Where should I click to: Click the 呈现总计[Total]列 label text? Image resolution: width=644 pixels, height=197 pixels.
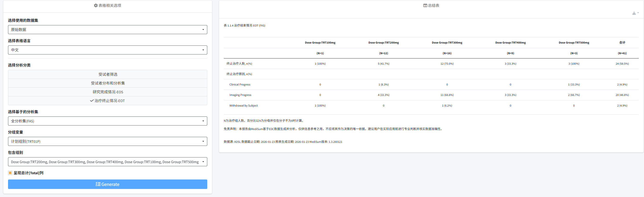coord(29,173)
